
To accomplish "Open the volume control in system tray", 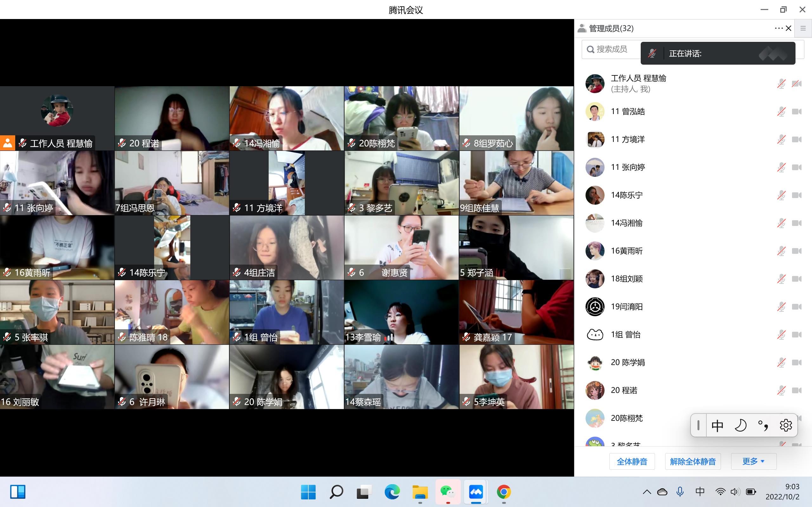I will [x=735, y=492].
